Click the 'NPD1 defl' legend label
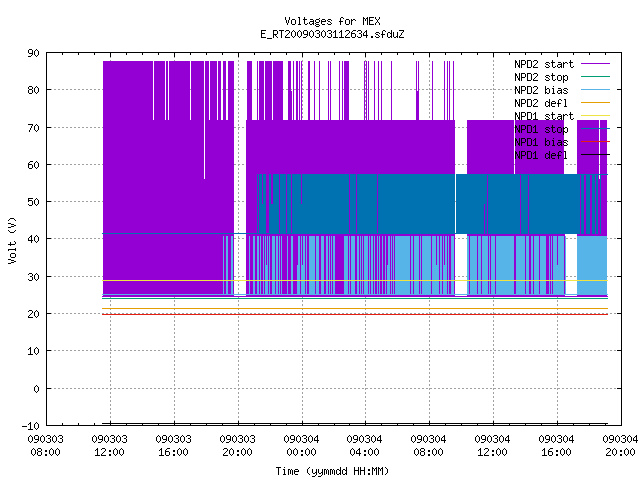The width and height of the screenshot is (640, 480). coord(541,156)
